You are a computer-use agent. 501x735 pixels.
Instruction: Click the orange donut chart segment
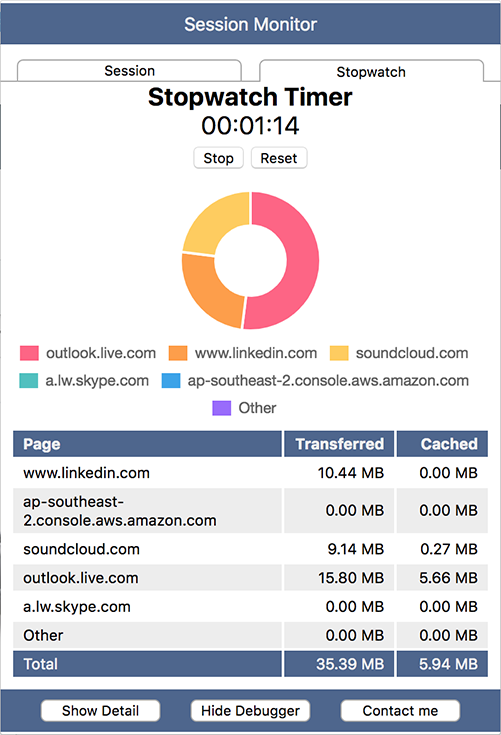pyautogui.click(x=206, y=293)
